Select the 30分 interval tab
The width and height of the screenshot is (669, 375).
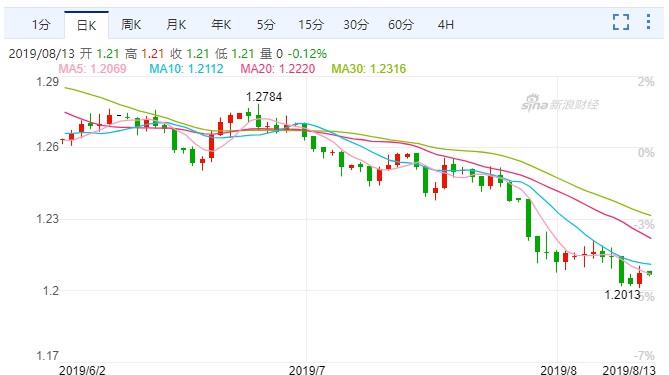tap(356, 25)
